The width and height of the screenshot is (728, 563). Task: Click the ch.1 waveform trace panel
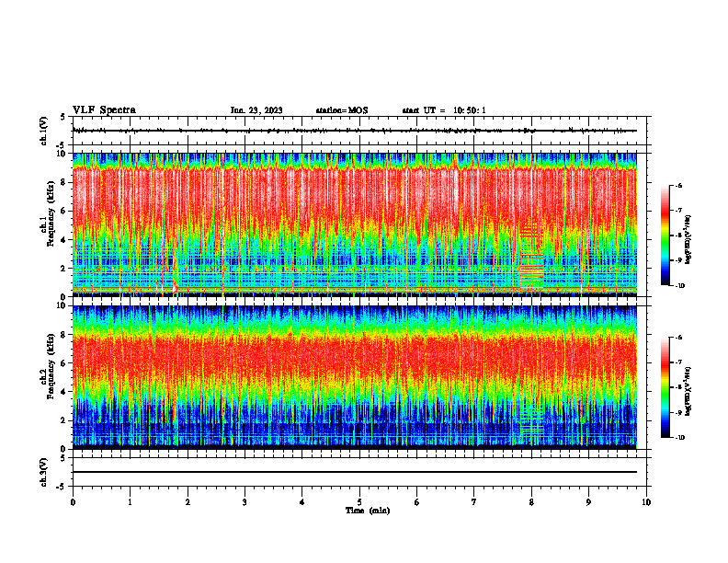pyautogui.click(x=359, y=131)
